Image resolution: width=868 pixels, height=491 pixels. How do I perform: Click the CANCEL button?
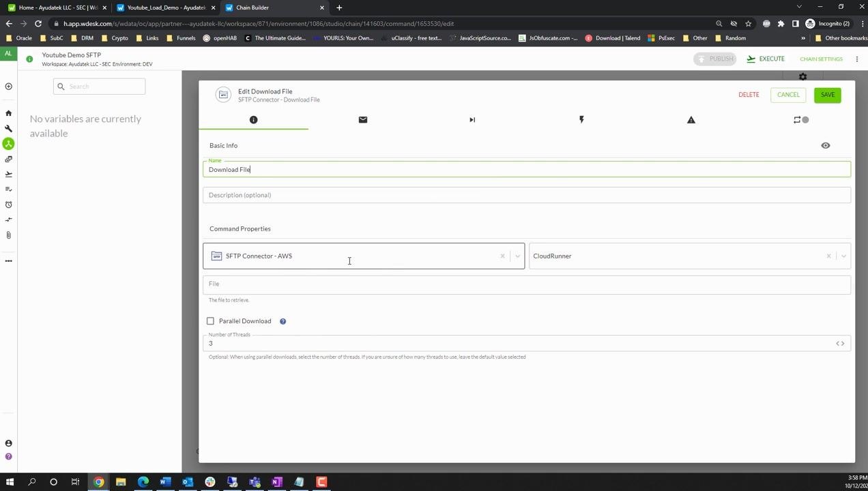click(x=788, y=95)
